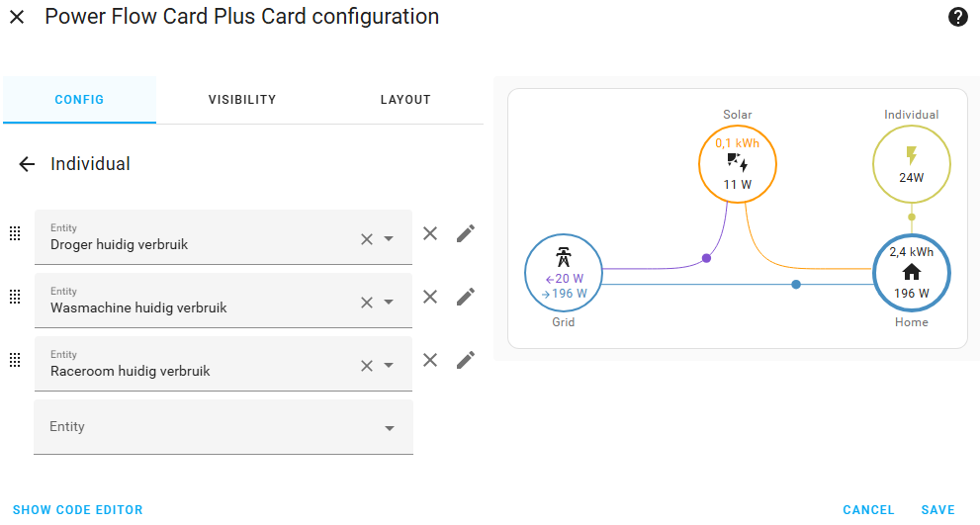Edit the Droger huidig verbruik entry

(x=466, y=233)
